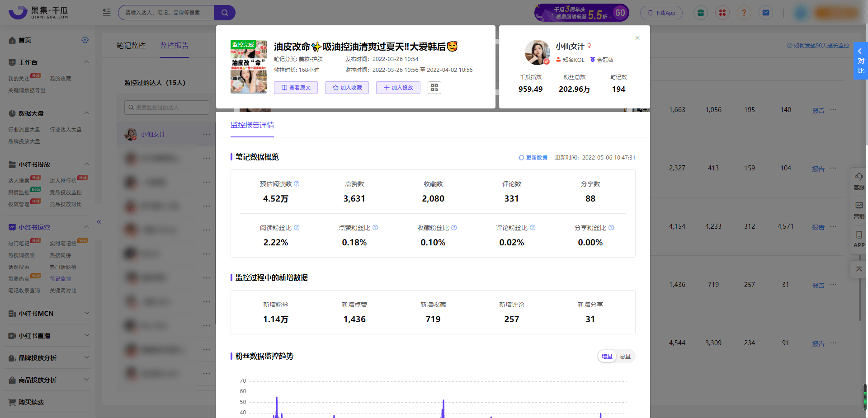868x418 pixels.
Task: Click the note cover thumbnail image
Action: (x=249, y=67)
